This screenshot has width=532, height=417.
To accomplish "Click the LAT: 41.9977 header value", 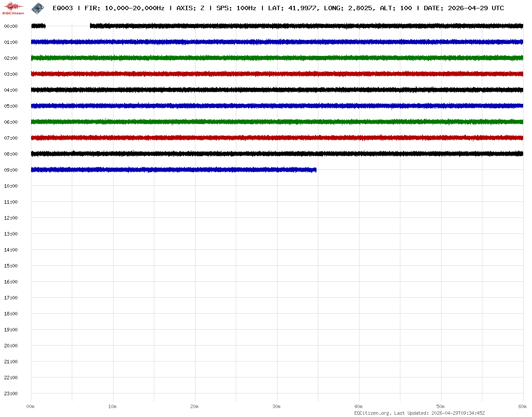I will coord(293,8).
